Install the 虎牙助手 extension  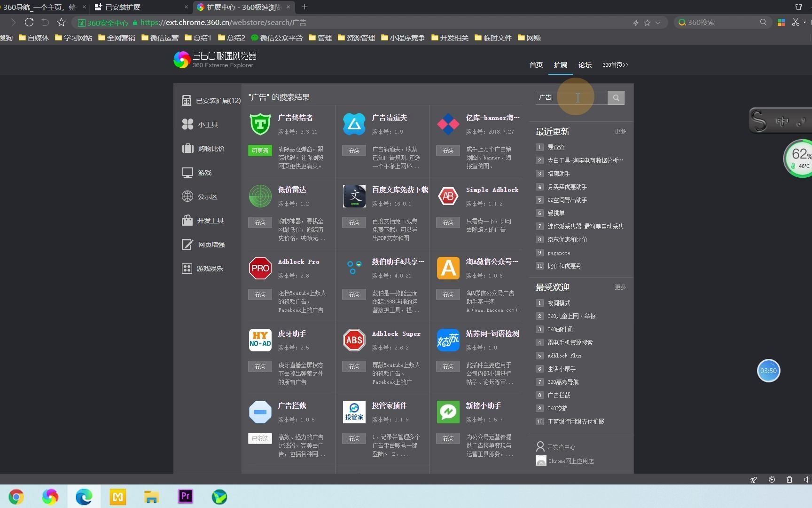pyautogui.click(x=260, y=366)
